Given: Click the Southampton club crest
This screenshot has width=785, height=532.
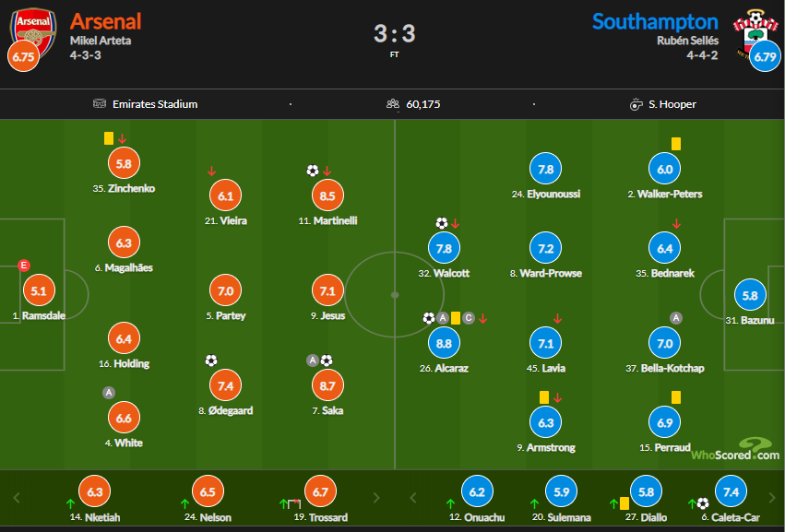Looking at the screenshot, I should click(x=749, y=27).
